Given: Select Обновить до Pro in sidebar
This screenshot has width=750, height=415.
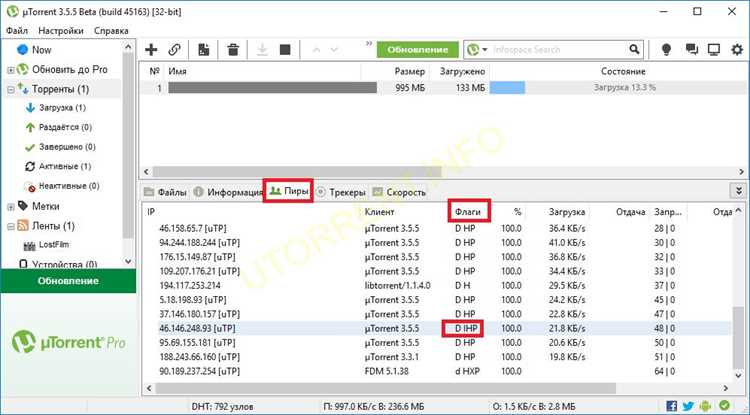Looking at the screenshot, I should click(69, 69).
